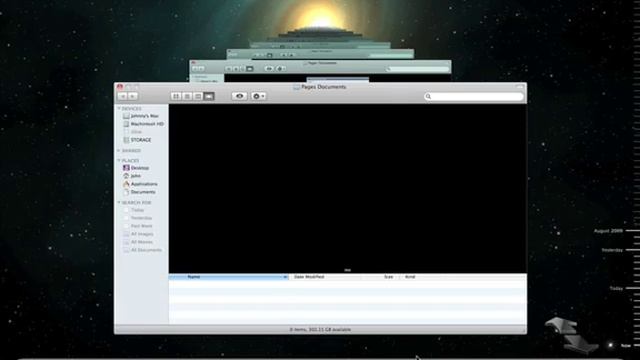640x360 pixels.
Task: Open the john home folder
Action: [x=132, y=176]
